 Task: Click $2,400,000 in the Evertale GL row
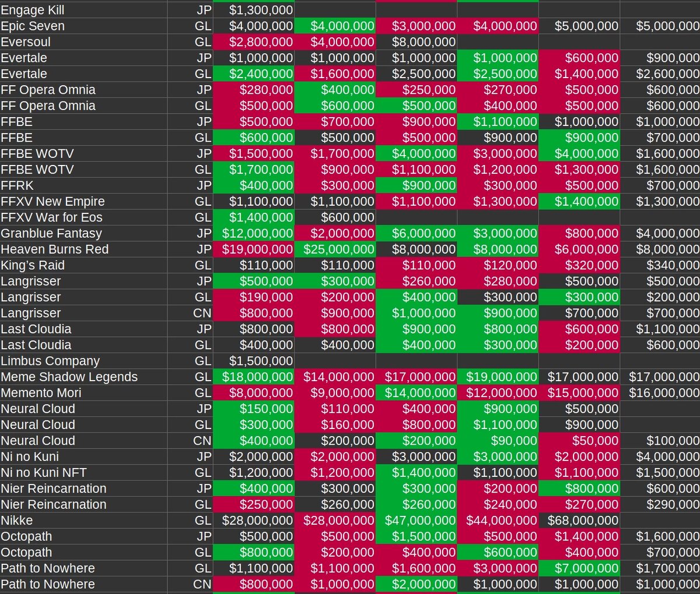[254, 73]
